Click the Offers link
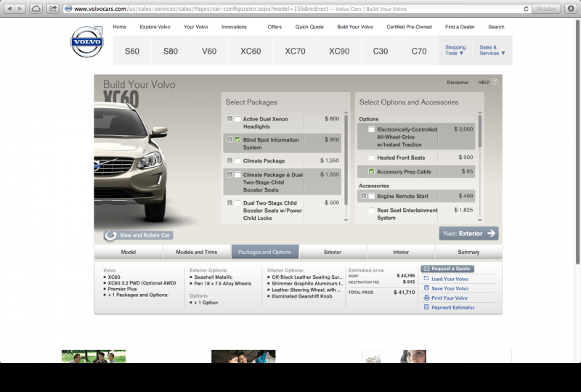The height and width of the screenshot is (392, 581). click(275, 27)
